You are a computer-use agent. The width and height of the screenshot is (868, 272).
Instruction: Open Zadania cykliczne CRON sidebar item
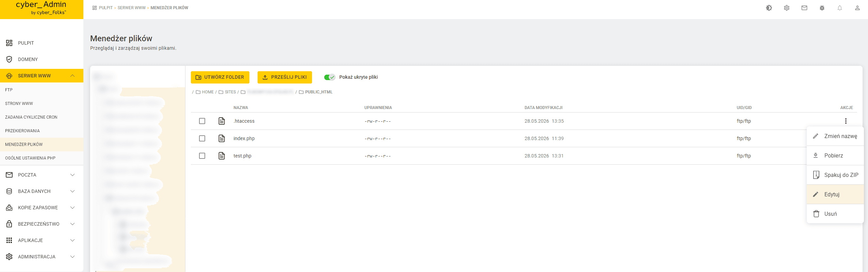42,117
